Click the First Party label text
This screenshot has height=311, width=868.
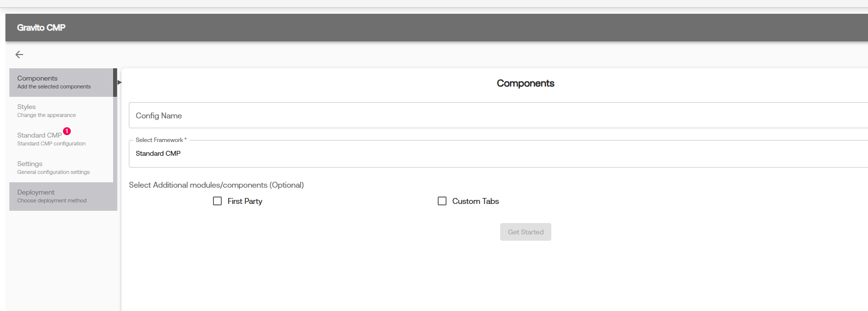pyautogui.click(x=245, y=201)
